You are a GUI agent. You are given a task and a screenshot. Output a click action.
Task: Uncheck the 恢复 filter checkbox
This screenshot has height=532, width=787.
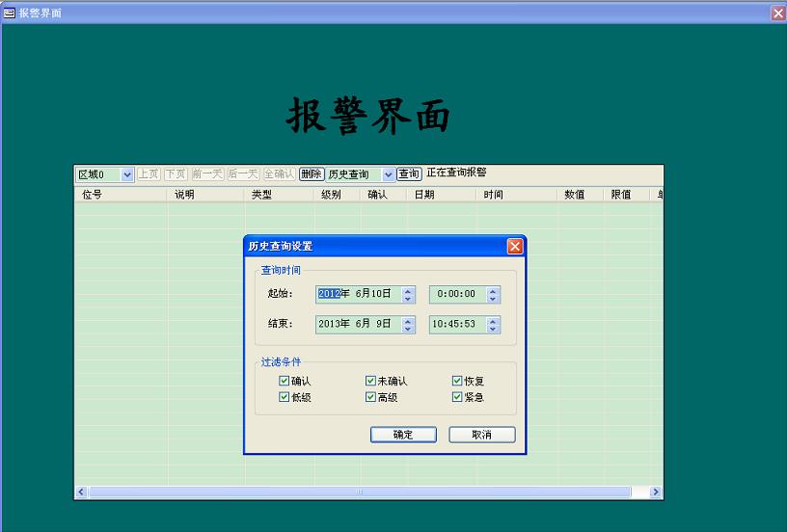click(x=457, y=381)
